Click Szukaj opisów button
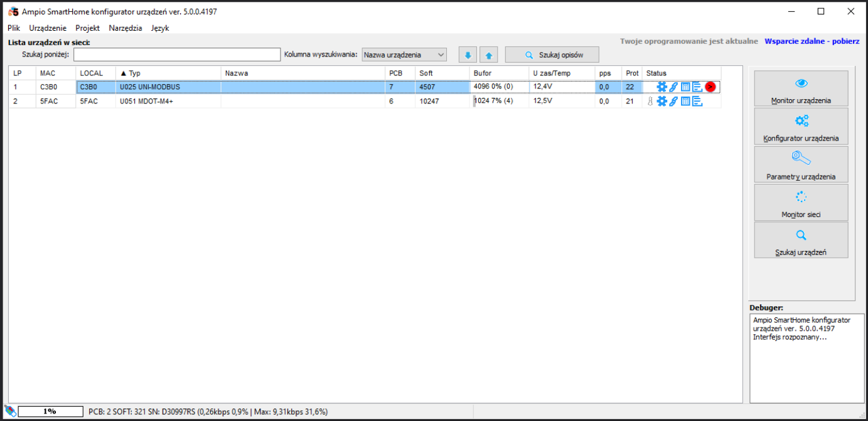The height and width of the screenshot is (421, 868). [x=552, y=55]
